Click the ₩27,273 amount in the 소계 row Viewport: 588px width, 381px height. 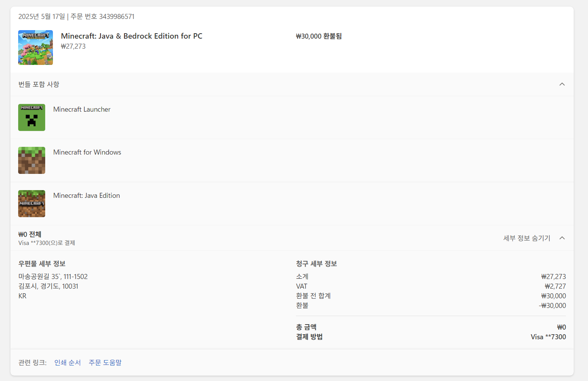point(554,277)
